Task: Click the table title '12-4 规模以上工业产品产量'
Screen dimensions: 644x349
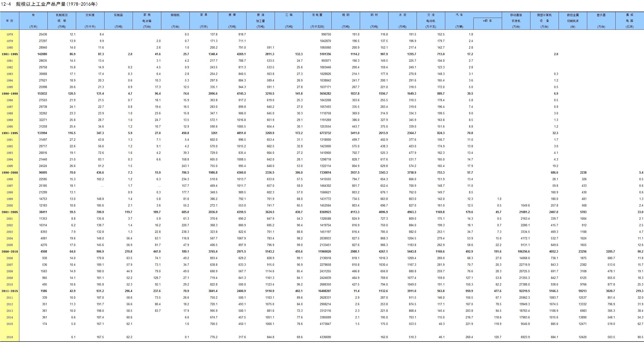Action: click(49, 4)
